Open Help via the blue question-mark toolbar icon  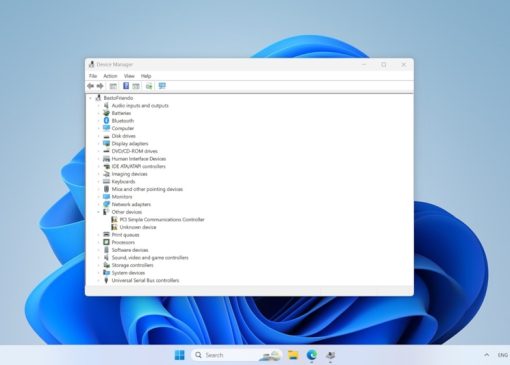pos(126,86)
